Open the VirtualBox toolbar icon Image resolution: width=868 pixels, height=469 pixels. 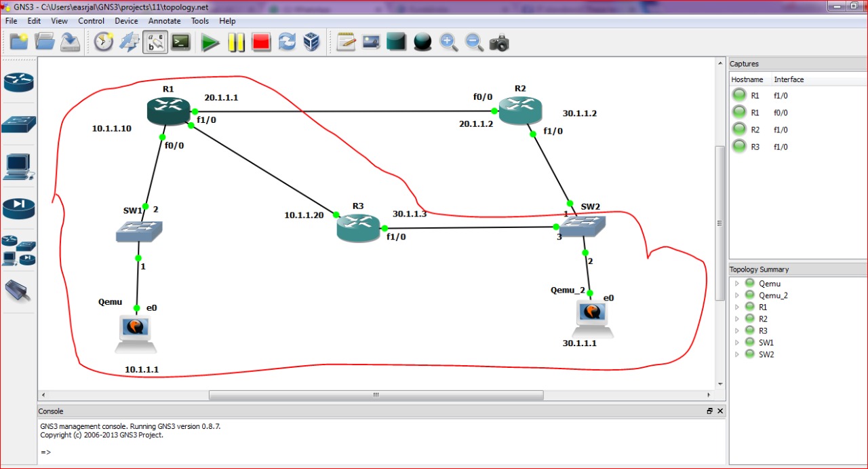tap(312, 43)
